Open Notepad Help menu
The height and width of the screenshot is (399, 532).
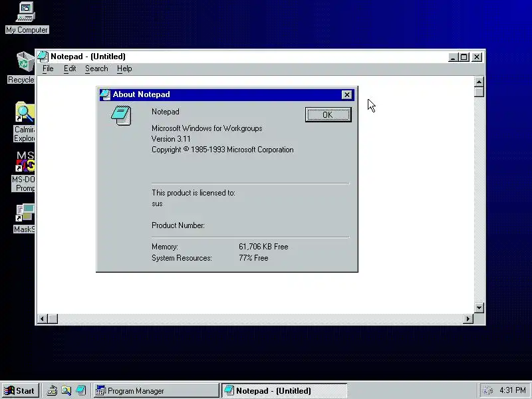(124, 68)
